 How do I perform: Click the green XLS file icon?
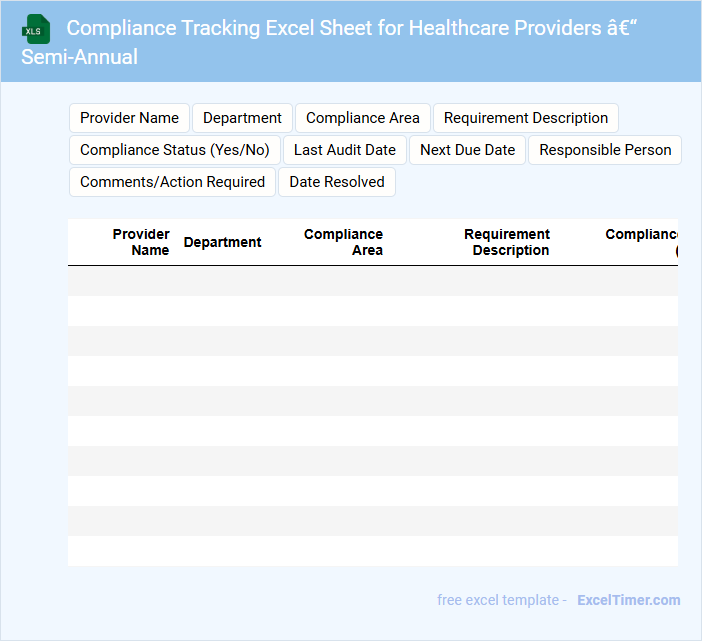click(36, 29)
